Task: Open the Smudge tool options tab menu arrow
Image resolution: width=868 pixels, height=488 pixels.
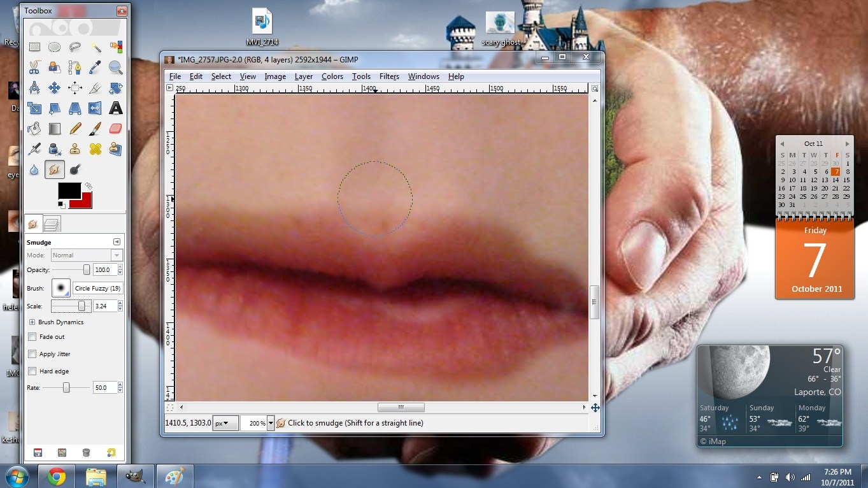Action: 117,242
